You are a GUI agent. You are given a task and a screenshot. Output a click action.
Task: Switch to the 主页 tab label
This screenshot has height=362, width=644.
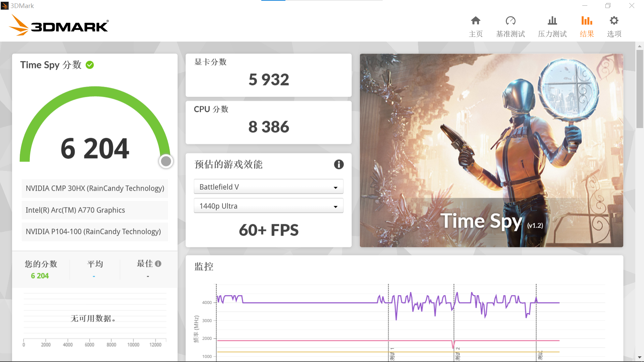click(476, 34)
